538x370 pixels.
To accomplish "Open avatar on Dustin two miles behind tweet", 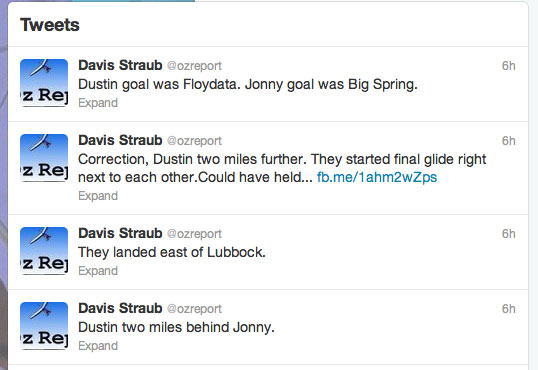I will 44,326.
